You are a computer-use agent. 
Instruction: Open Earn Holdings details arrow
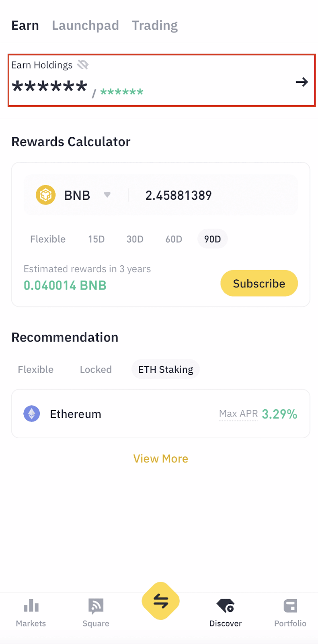click(x=302, y=82)
